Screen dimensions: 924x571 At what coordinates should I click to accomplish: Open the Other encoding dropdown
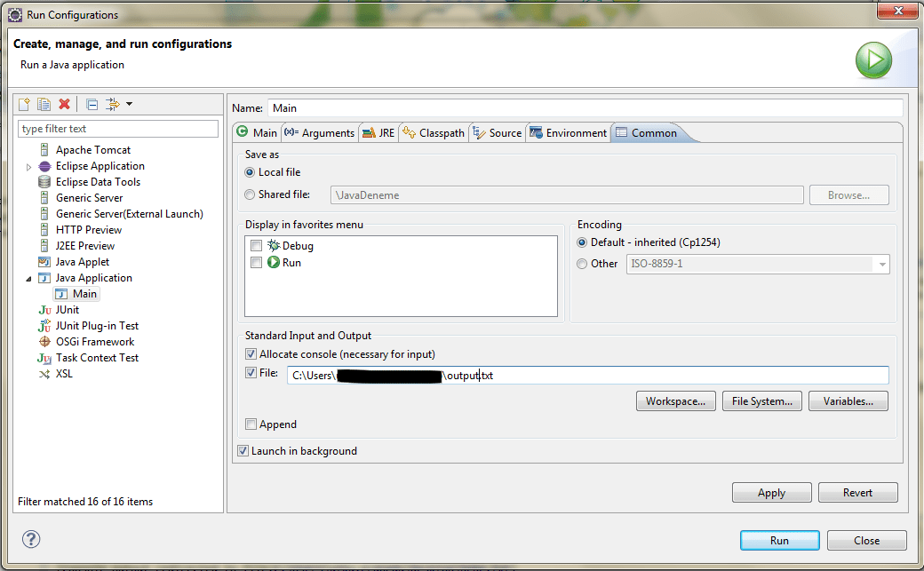[x=882, y=264]
